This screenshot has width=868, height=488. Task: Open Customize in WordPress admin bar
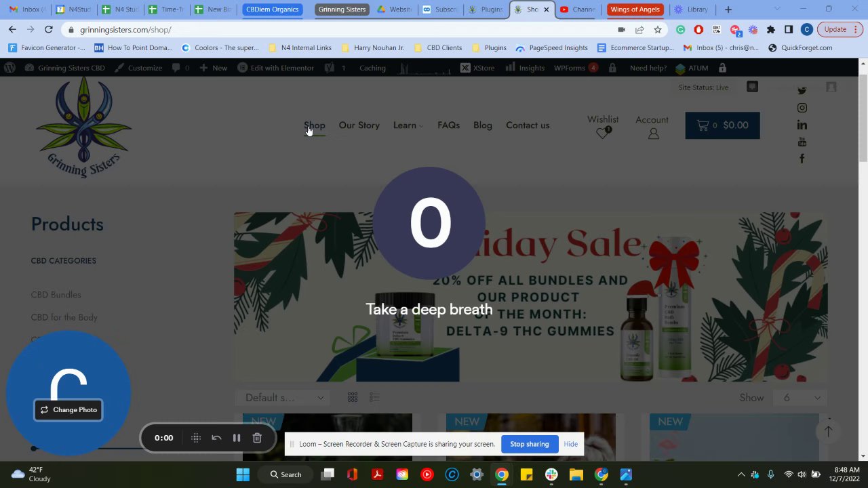click(x=138, y=68)
